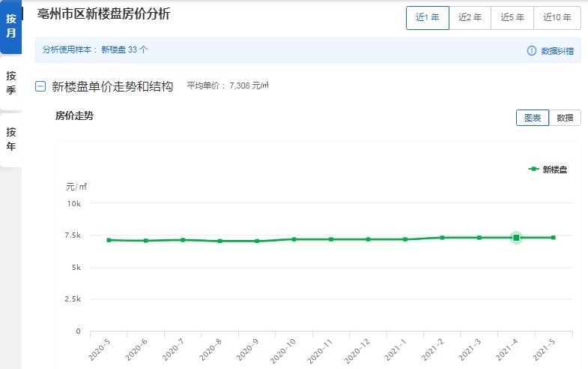Click the 2021-5 data point
Image resolution: width=588 pixels, height=369 pixels.
click(554, 238)
